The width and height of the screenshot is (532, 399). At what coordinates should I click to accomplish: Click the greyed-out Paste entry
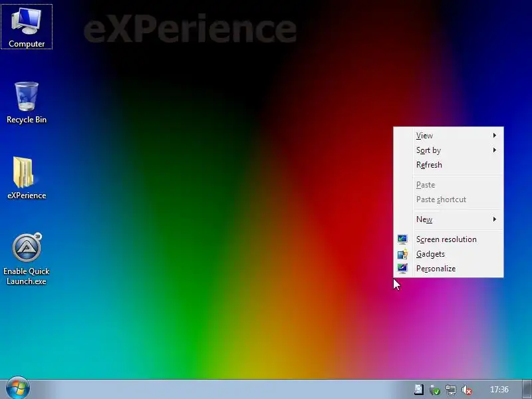(x=448, y=185)
